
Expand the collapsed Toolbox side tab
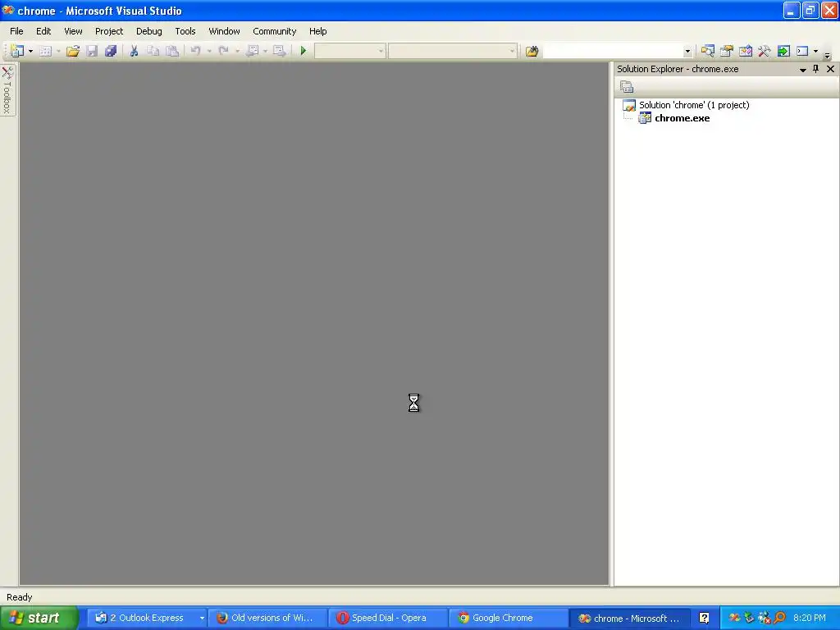click(7, 89)
